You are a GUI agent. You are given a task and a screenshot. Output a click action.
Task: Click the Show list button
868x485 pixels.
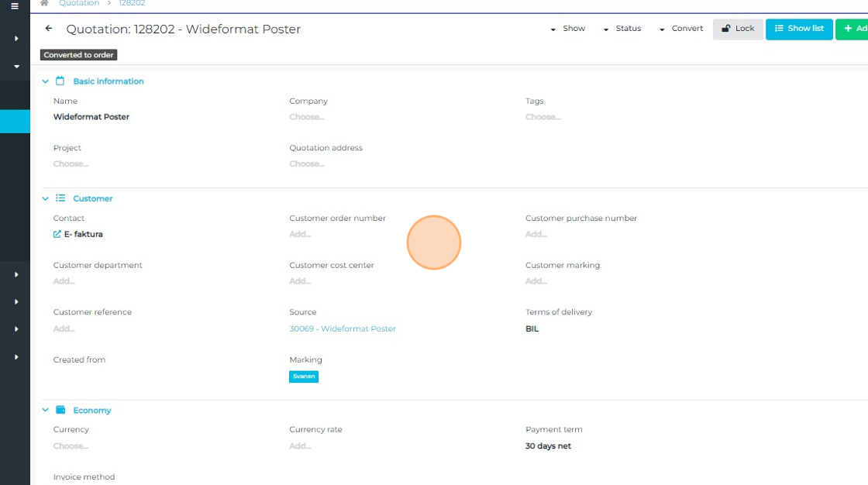(x=799, y=29)
